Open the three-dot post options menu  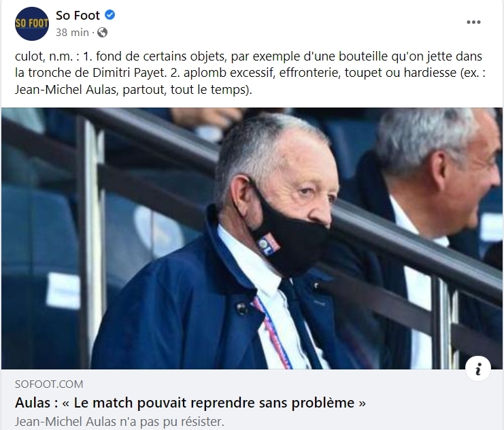473,22
